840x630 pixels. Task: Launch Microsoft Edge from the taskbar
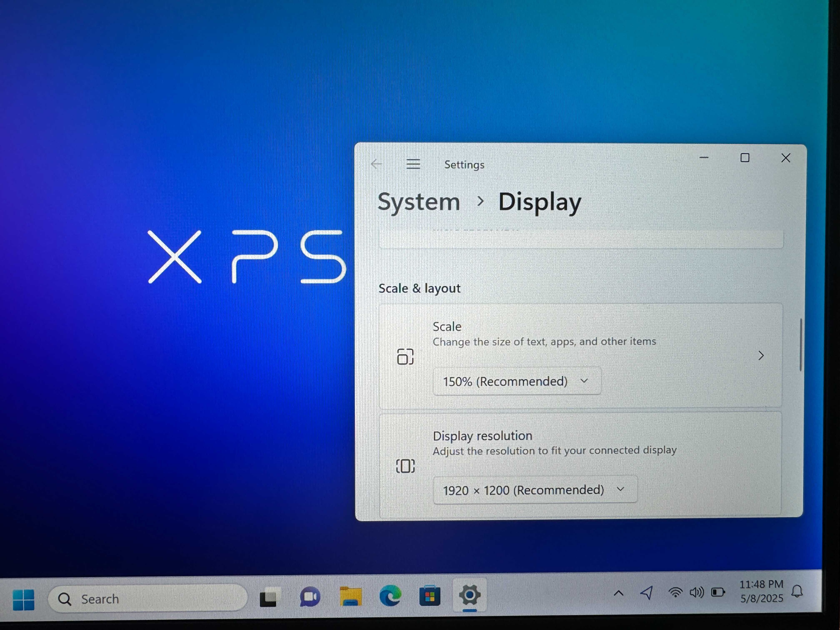coord(390,595)
